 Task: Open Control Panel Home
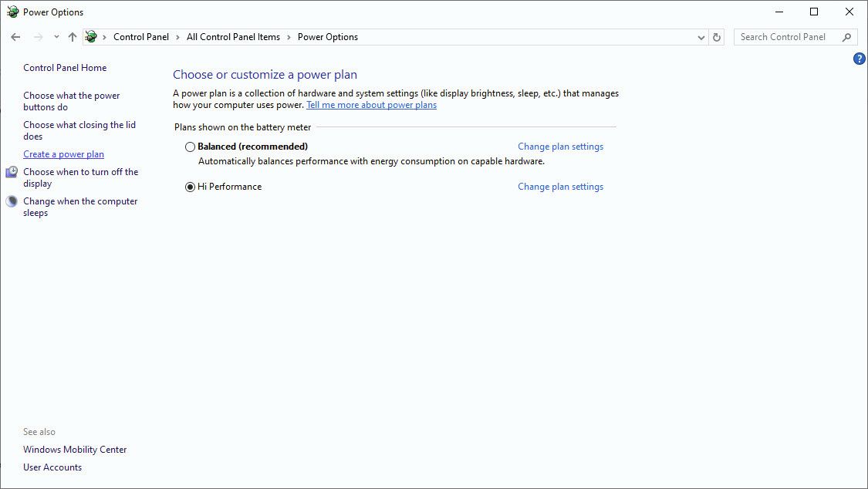(x=65, y=68)
